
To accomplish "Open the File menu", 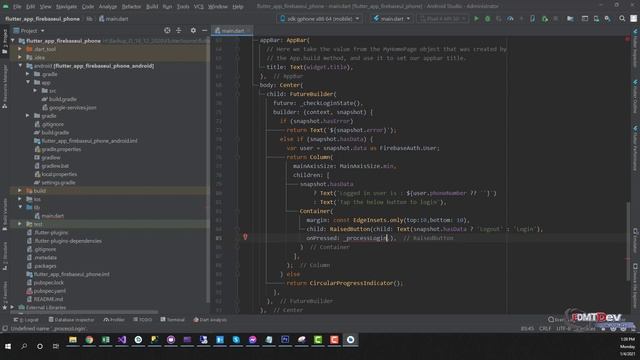I will pyautogui.click(x=17, y=7).
